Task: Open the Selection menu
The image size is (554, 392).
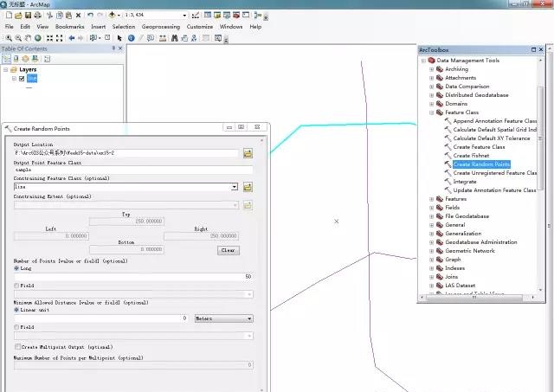Action: (124, 27)
